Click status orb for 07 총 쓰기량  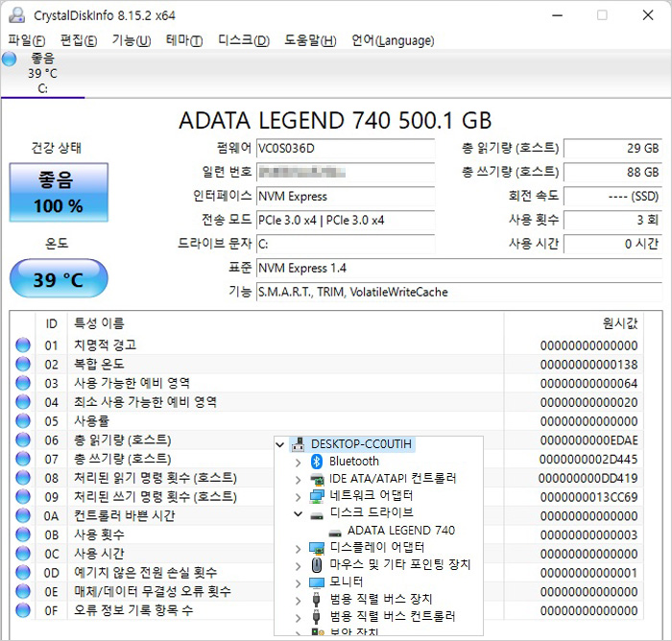(23, 459)
